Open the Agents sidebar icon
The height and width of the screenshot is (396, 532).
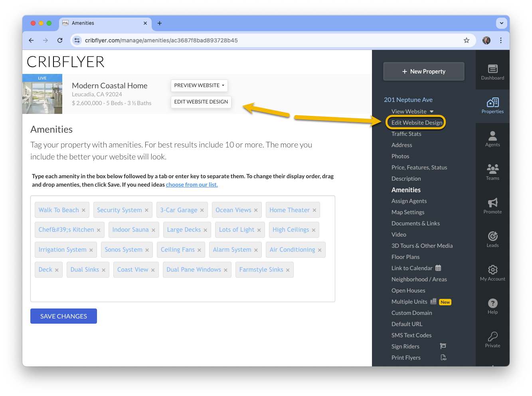click(x=492, y=136)
